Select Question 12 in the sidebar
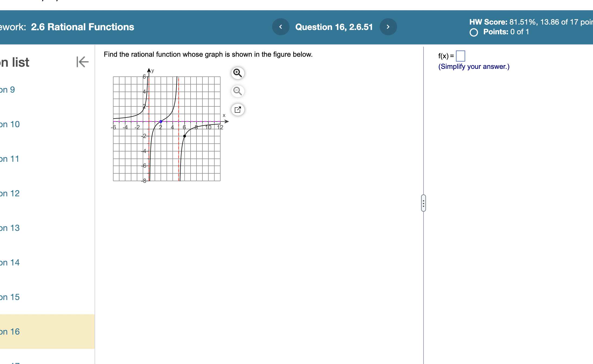This screenshot has width=593, height=364. [10, 193]
